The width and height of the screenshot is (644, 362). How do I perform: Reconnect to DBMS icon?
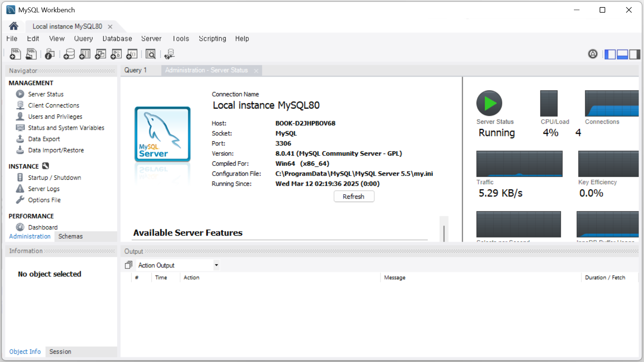point(169,54)
